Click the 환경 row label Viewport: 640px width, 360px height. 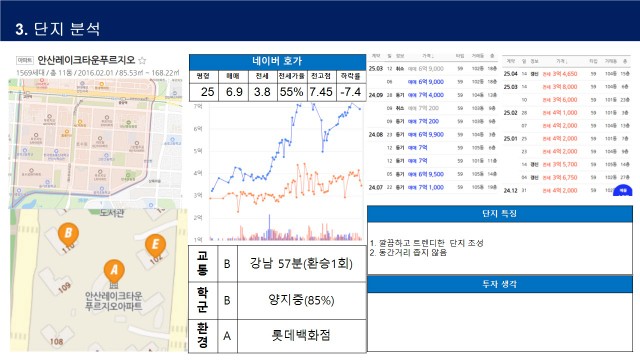tap(203, 336)
